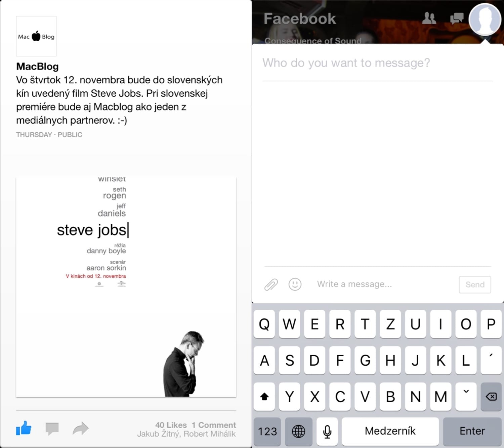Switch to the 123 numbers keyboard
The image size is (504, 448).
click(267, 431)
